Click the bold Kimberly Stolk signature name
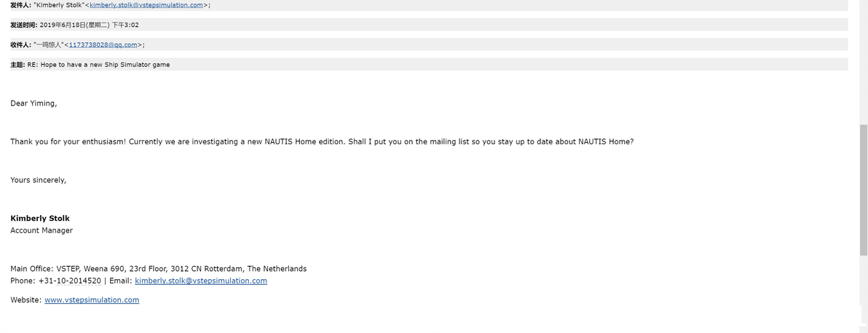Screen dimensions: 868x333 [40, 218]
